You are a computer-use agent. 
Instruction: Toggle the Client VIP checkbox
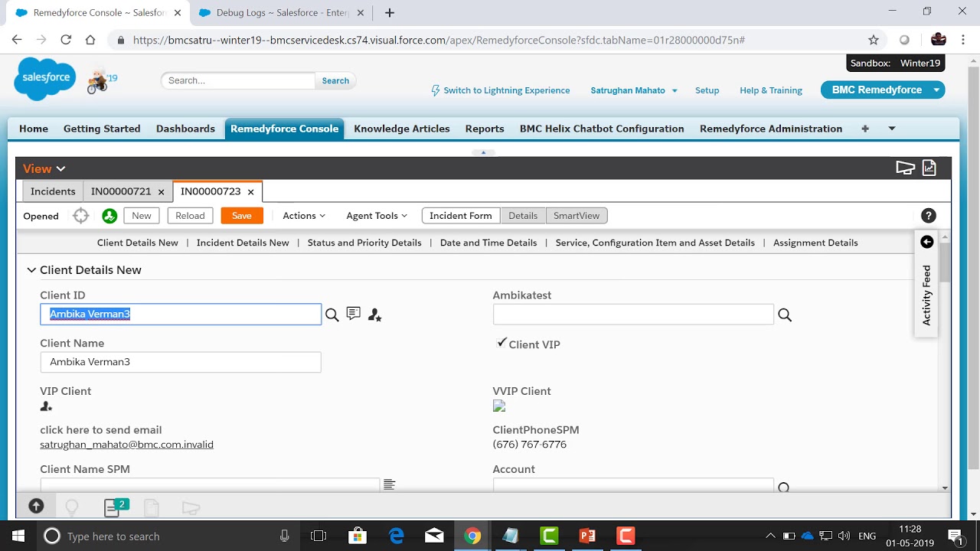pyautogui.click(x=501, y=343)
